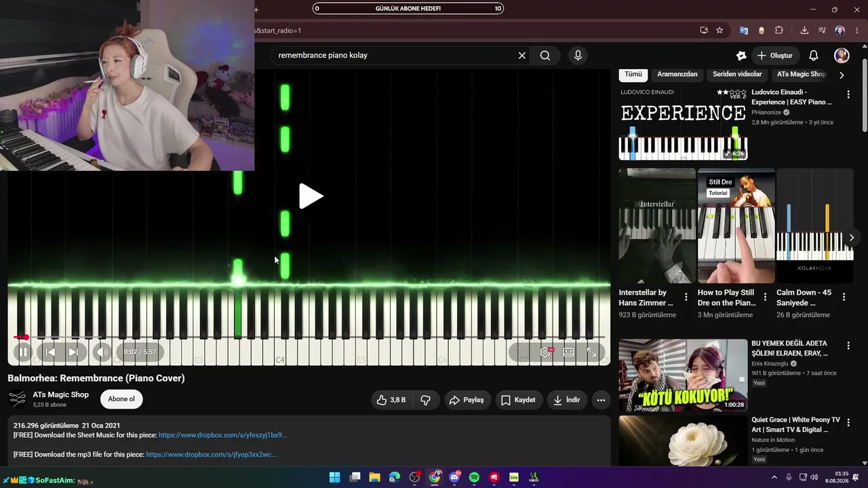
Task: Open the Enis Kirazoglu channel name
Action: coord(771,363)
